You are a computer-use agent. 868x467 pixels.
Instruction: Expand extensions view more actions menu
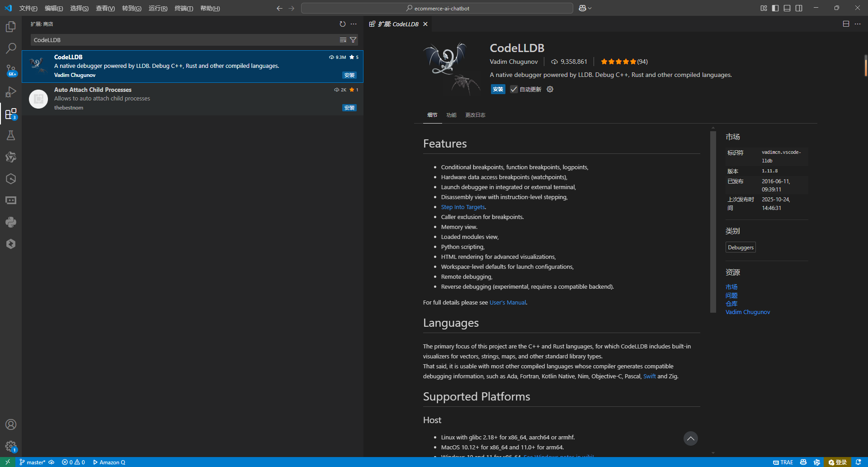coord(354,24)
